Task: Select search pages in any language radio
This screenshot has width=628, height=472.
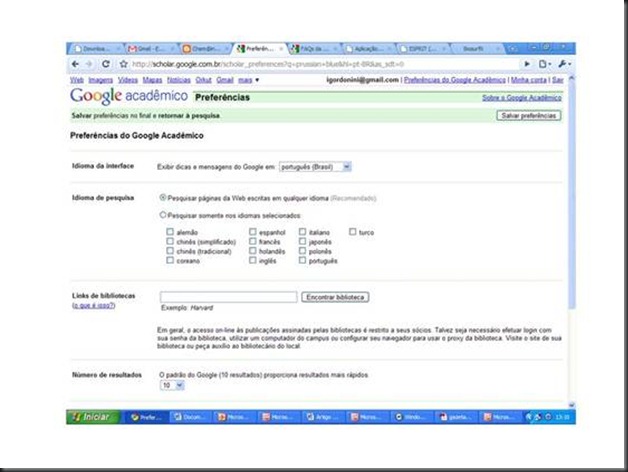Action: pyautogui.click(x=163, y=198)
